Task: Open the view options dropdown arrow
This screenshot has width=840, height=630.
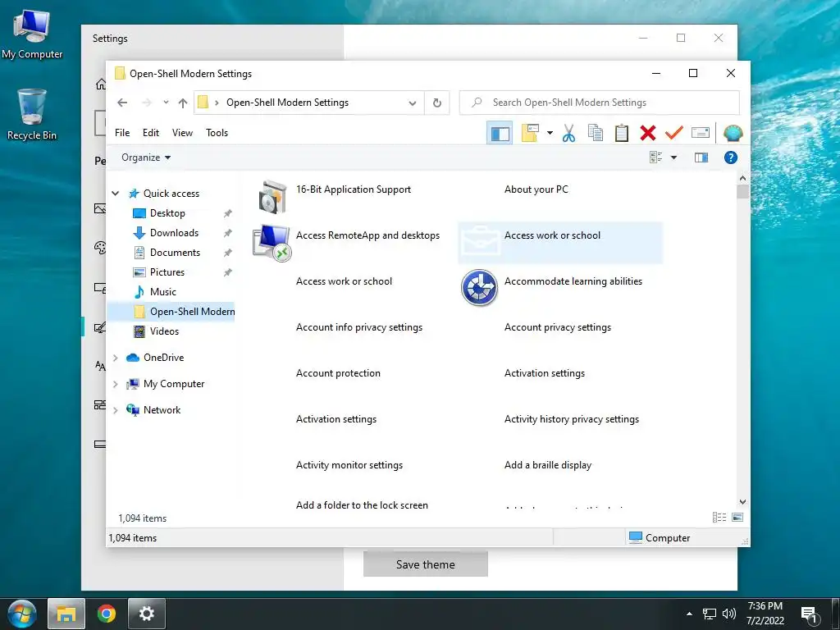Action: coord(674,157)
